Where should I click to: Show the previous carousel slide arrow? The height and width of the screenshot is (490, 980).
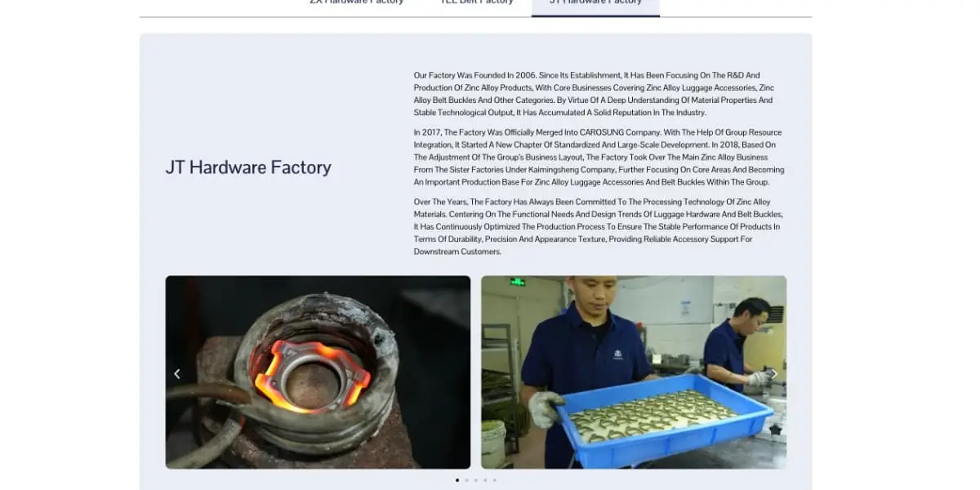pyautogui.click(x=177, y=373)
